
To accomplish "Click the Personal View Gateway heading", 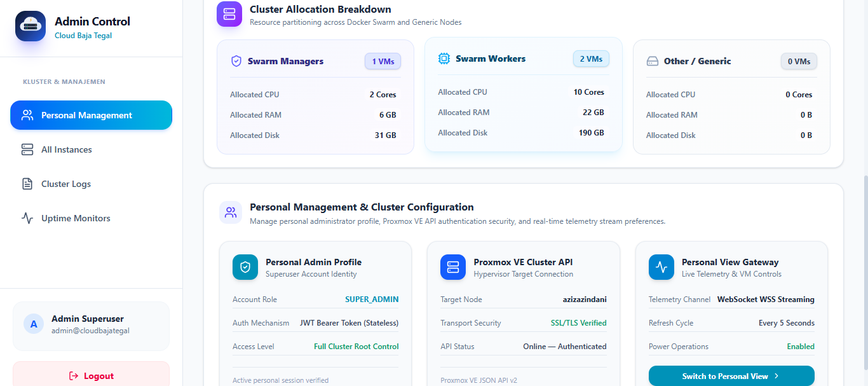I will pyautogui.click(x=730, y=262).
